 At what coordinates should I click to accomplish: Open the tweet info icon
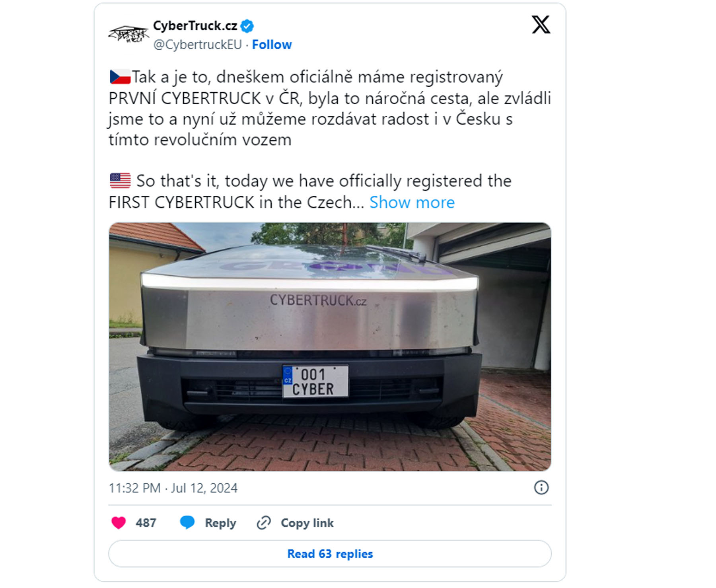541,487
